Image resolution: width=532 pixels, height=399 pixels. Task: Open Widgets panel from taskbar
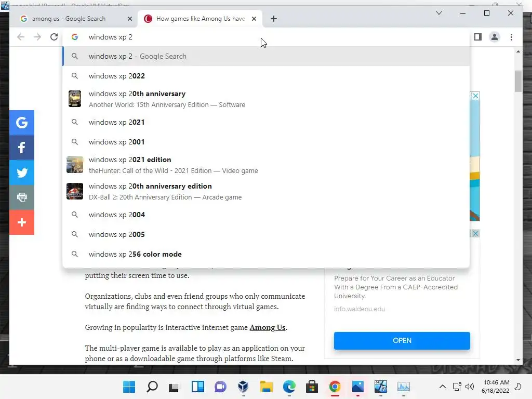[x=198, y=387]
